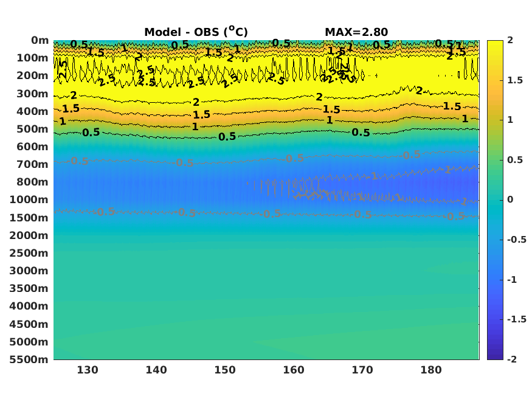Click the colorbar tick label '-0.5'
532x399 pixels.
(517, 240)
